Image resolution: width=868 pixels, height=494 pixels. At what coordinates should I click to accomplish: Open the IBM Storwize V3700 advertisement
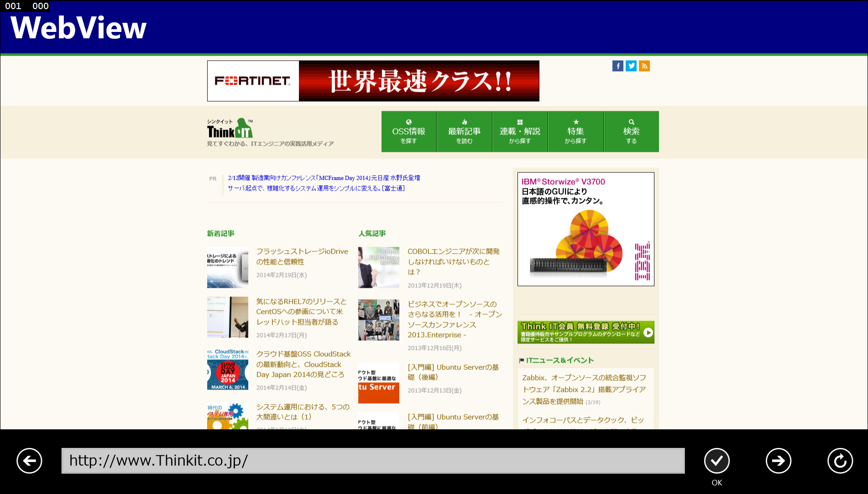click(x=586, y=229)
